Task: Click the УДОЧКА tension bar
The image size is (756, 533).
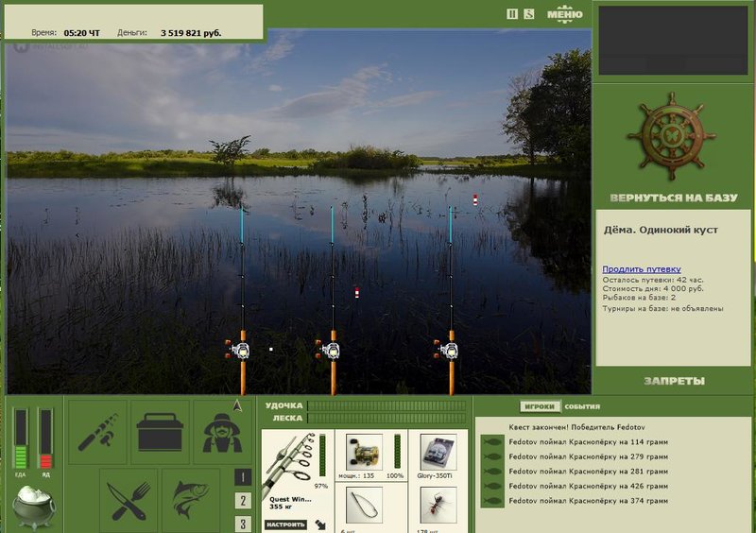Action: [x=387, y=405]
